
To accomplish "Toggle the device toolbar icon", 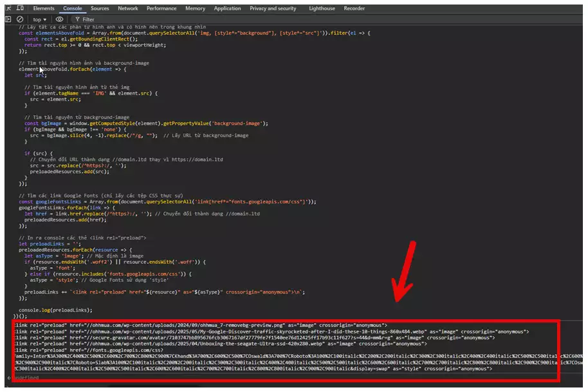I will [x=20, y=8].
